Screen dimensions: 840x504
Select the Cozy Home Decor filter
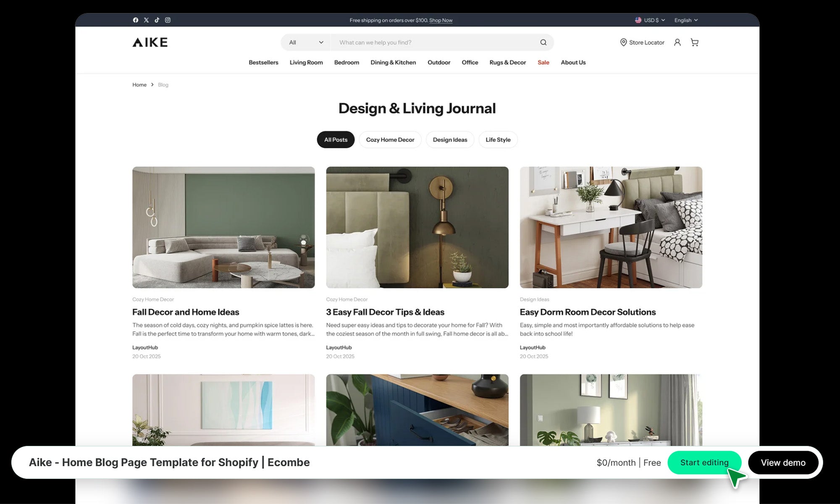click(390, 140)
